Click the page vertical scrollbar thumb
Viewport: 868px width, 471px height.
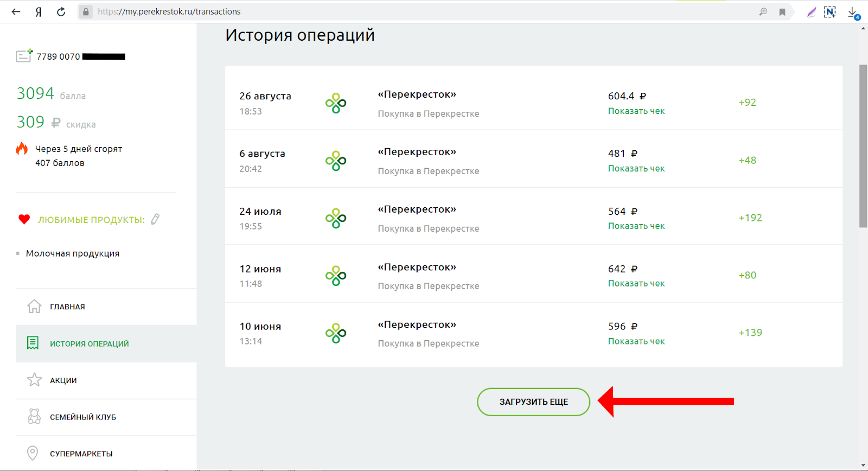[863, 147]
